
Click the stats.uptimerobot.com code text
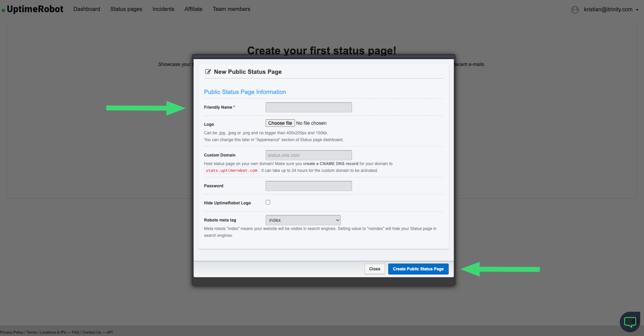[232, 171]
